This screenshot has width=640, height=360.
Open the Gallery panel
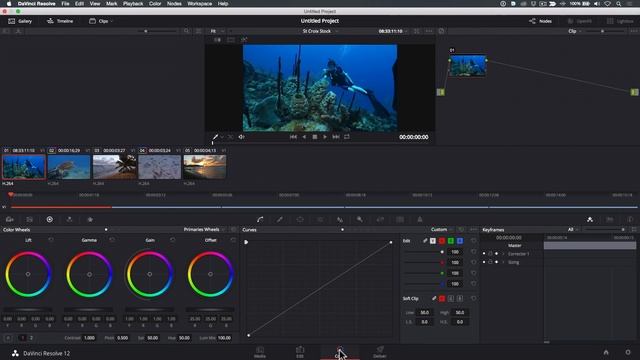coord(20,21)
